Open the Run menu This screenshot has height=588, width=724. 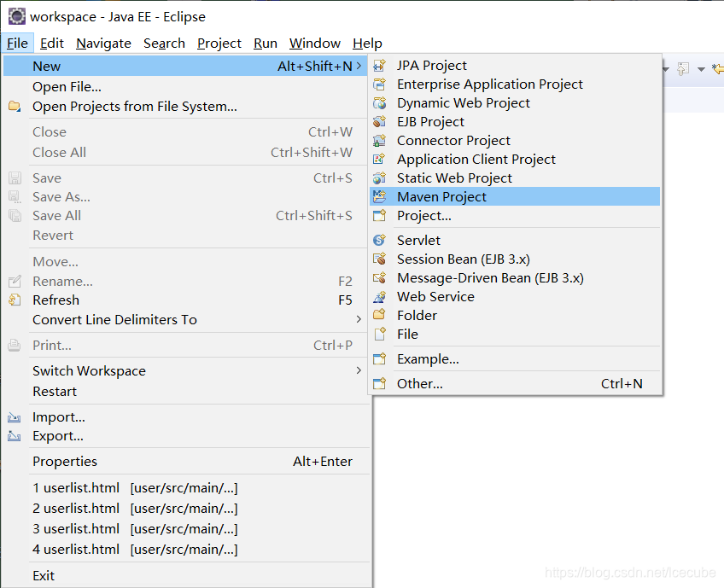(266, 44)
